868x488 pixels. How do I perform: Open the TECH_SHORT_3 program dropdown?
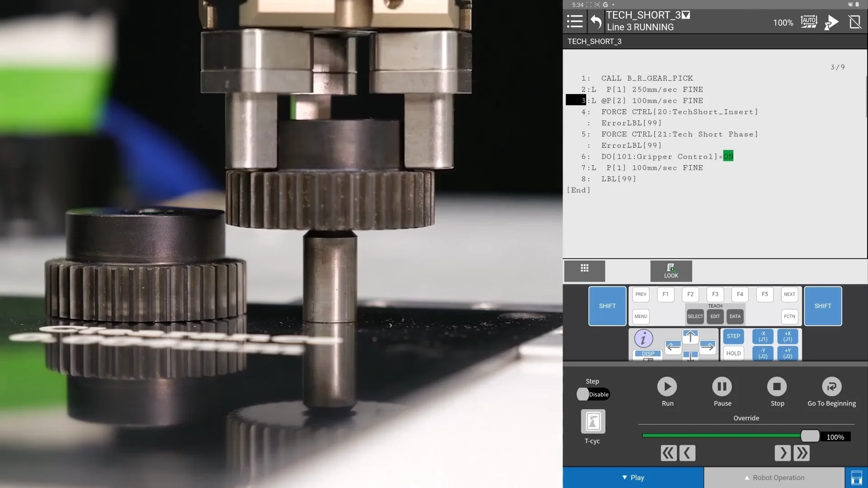coord(686,15)
